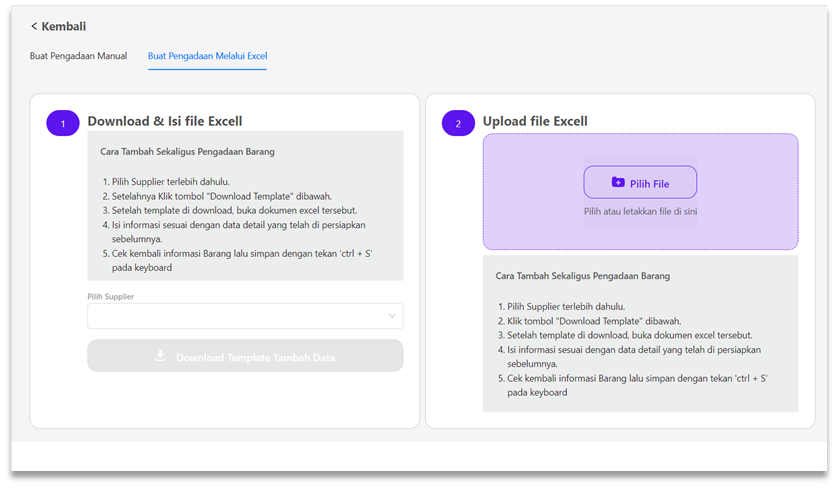Click the download icon on template button
The image size is (838, 488).
pyautogui.click(x=160, y=356)
